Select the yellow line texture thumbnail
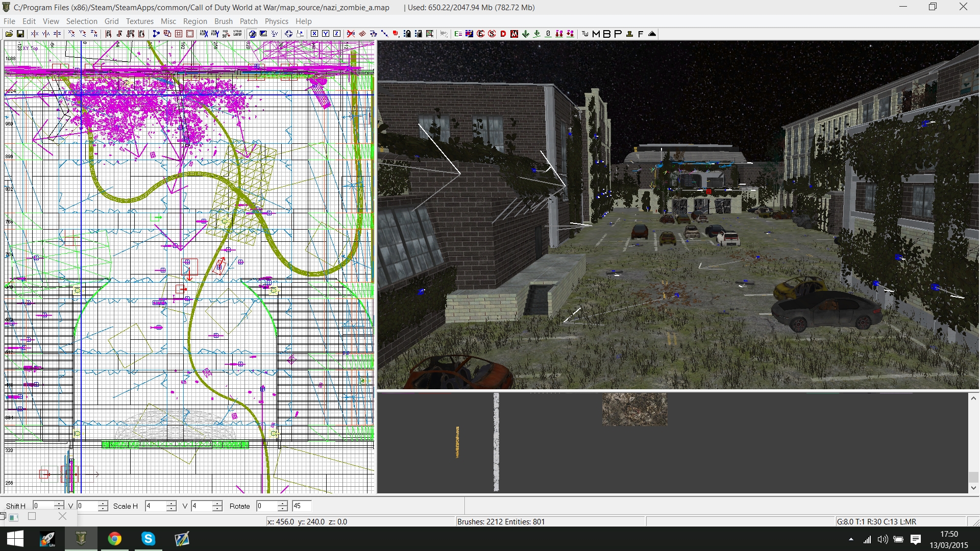This screenshot has width=980, height=551. [x=457, y=442]
